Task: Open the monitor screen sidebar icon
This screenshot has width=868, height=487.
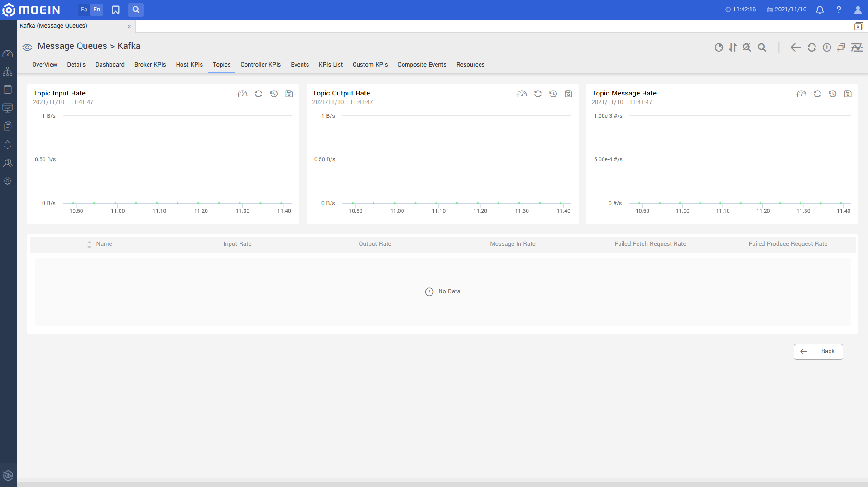Action: tap(8, 108)
